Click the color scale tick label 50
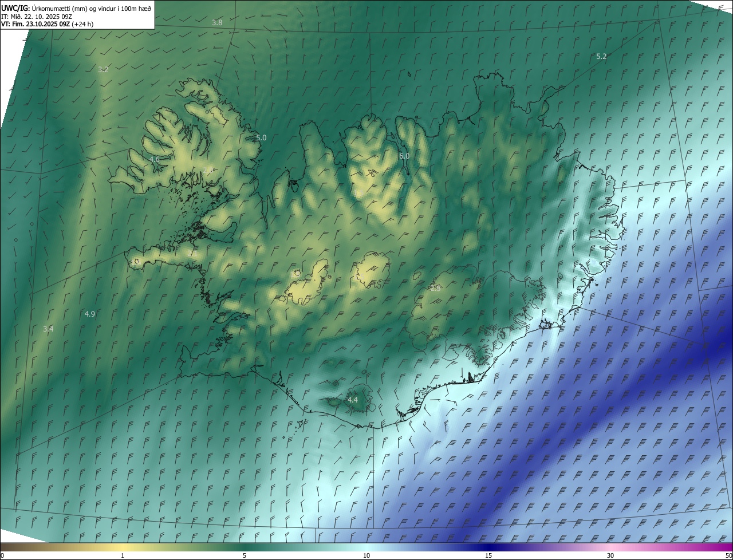 coord(729,555)
